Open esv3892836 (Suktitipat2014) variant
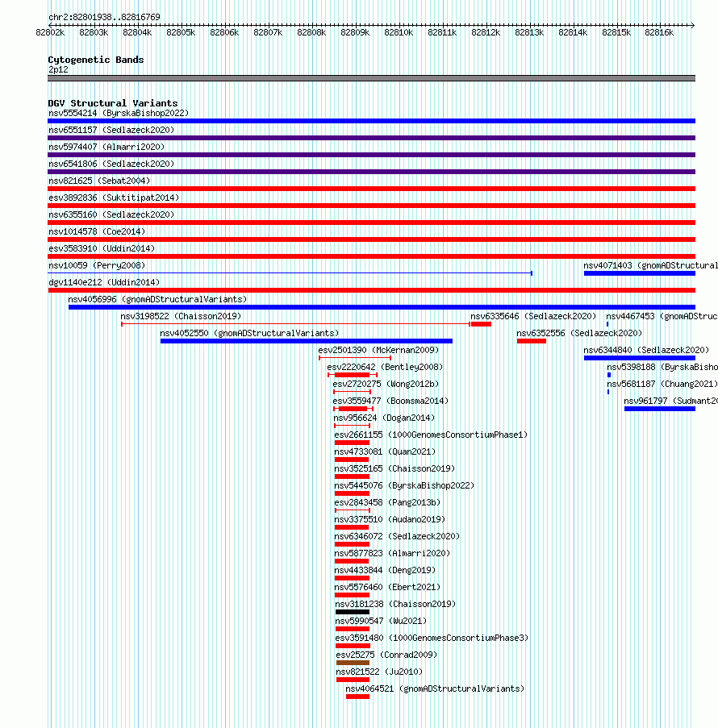This screenshot has height=728, width=718. pyautogui.click(x=114, y=198)
